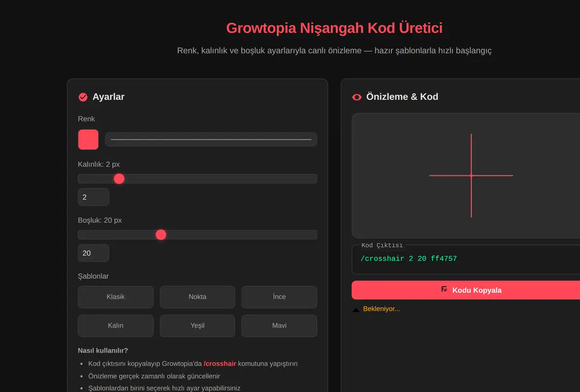The width and height of the screenshot is (580, 392).
Task: Open the red color picker swatch
Action: pyautogui.click(x=88, y=139)
